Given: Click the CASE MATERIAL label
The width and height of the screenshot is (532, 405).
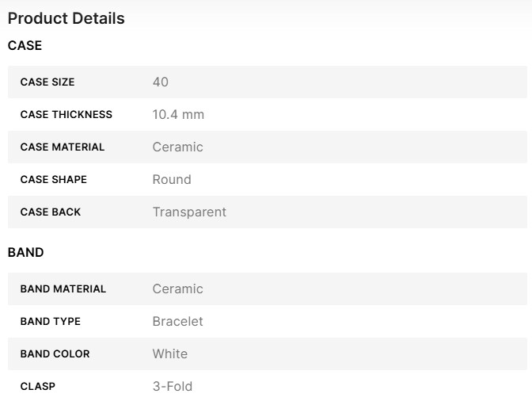Looking at the screenshot, I should 63,147.
